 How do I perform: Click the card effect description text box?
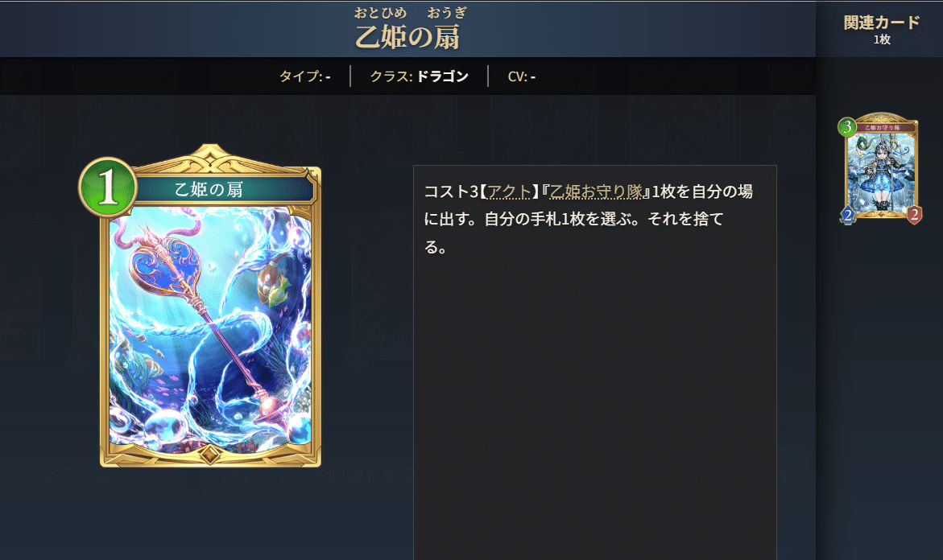click(595, 362)
